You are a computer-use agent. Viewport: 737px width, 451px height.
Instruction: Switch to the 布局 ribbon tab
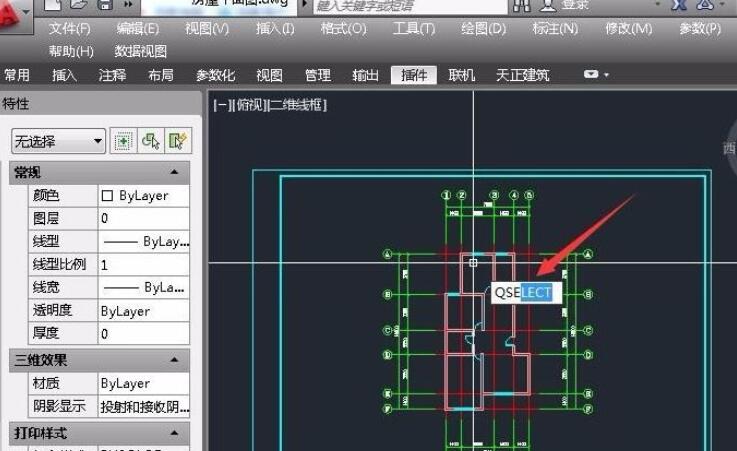pyautogui.click(x=161, y=75)
